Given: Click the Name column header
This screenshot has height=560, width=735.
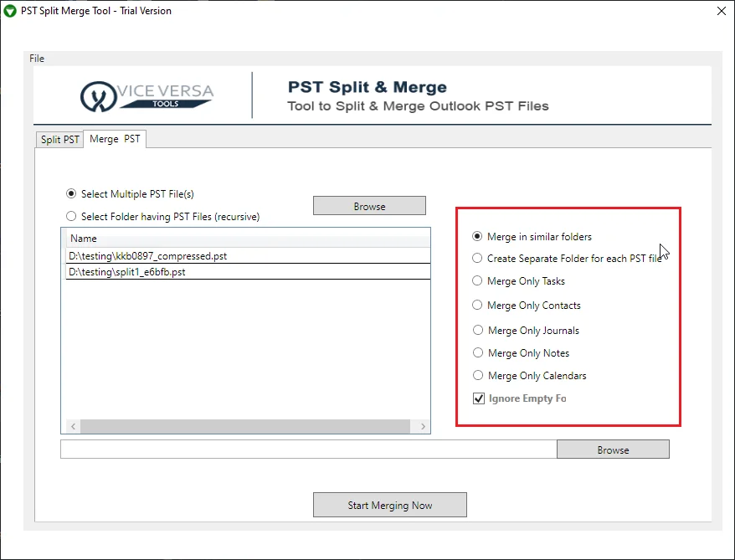Looking at the screenshot, I should click(x=248, y=238).
